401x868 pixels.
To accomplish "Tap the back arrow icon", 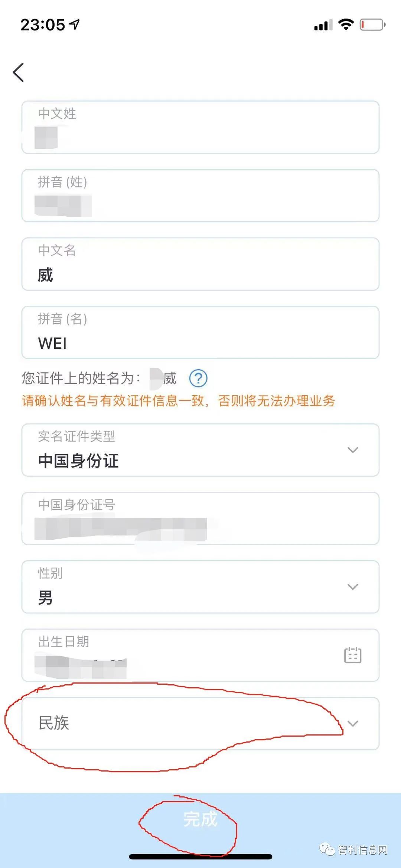I will point(19,72).
